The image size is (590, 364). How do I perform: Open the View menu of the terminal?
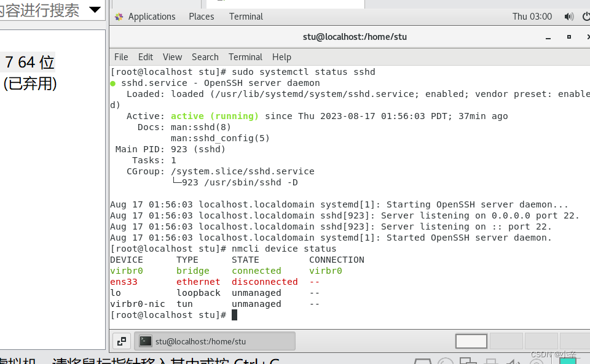172,57
